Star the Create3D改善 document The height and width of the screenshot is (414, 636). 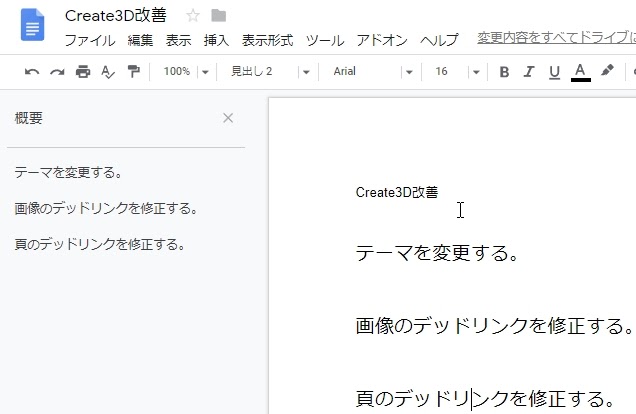pos(193,16)
